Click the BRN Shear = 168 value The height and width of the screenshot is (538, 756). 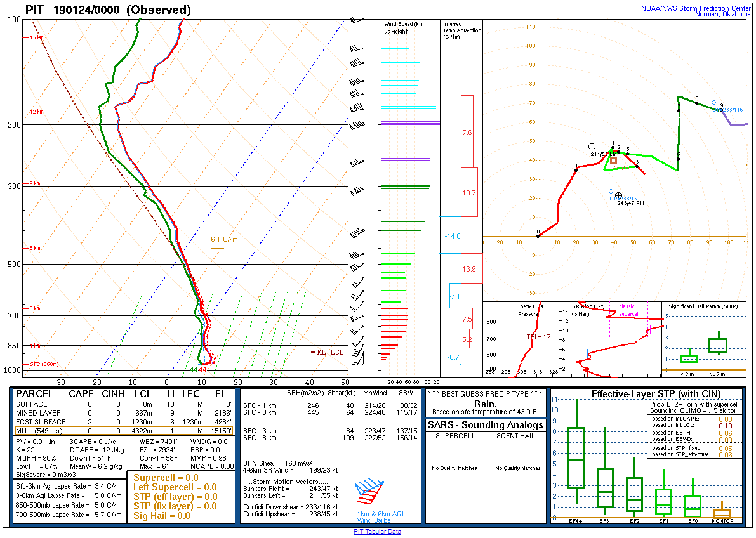pos(277,463)
